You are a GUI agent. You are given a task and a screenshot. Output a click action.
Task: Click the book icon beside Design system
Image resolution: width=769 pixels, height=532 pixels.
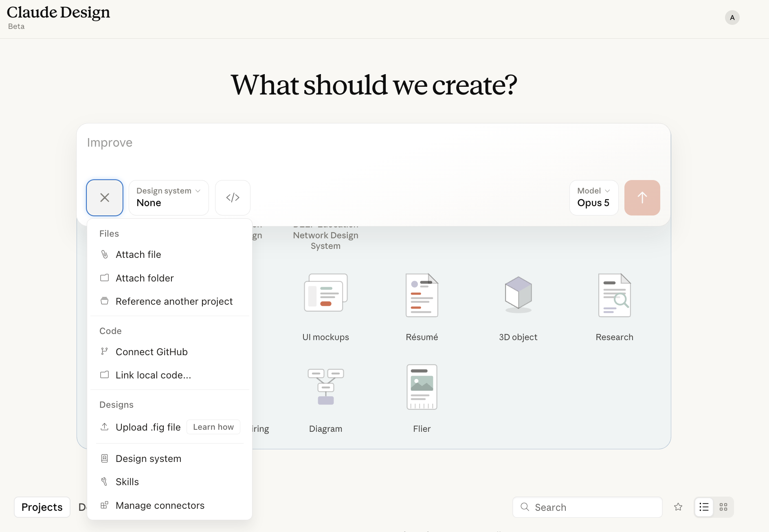105,458
